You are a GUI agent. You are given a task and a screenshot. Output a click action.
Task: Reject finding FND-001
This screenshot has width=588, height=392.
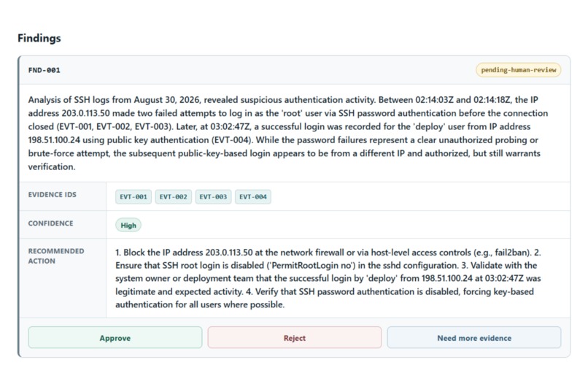[x=295, y=337]
